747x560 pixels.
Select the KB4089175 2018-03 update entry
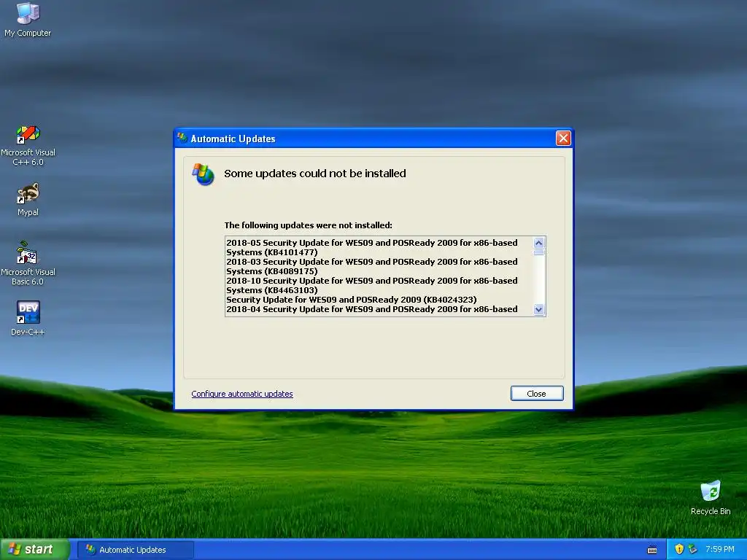point(371,266)
